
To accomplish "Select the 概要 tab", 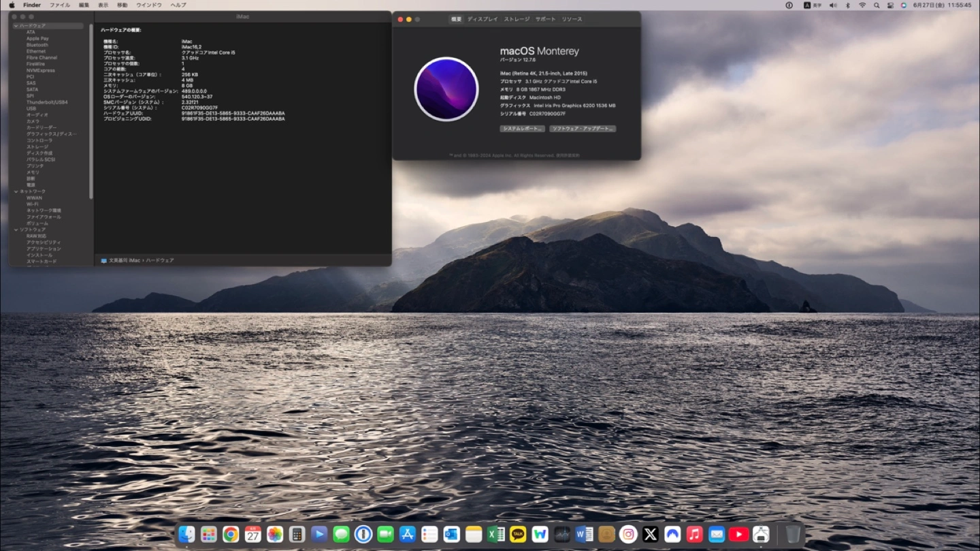I will [x=456, y=19].
